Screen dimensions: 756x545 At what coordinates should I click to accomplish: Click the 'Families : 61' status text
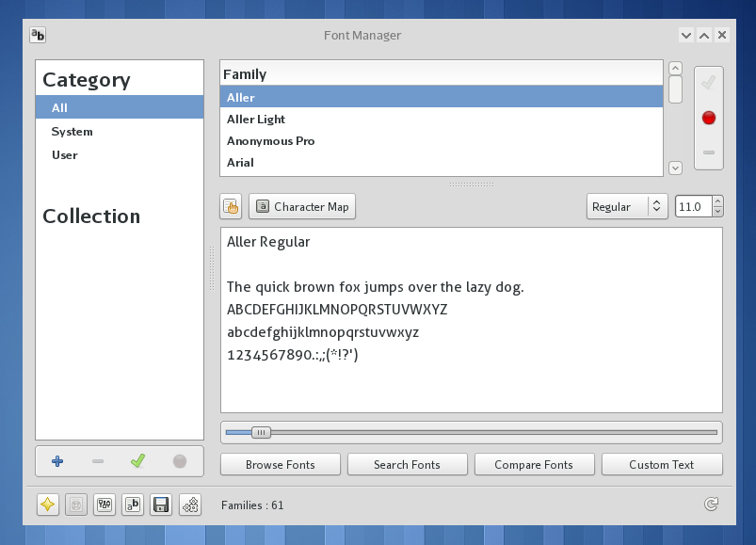click(x=252, y=505)
